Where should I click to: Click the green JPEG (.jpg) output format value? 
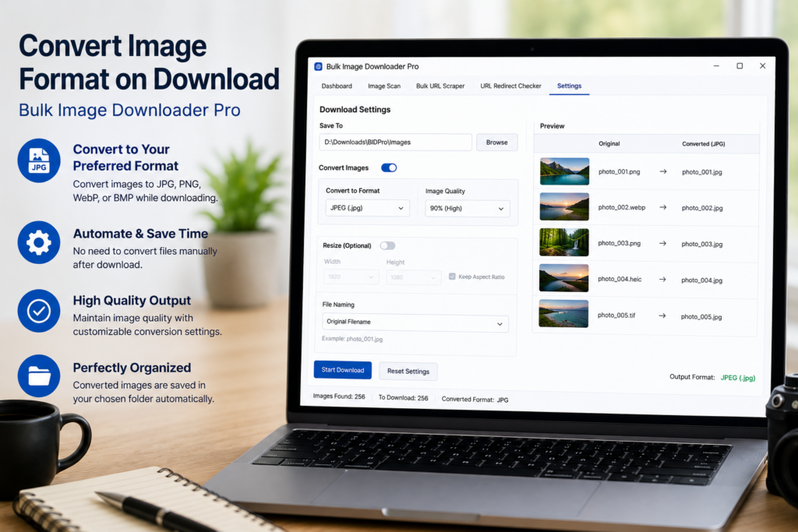[x=738, y=377]
